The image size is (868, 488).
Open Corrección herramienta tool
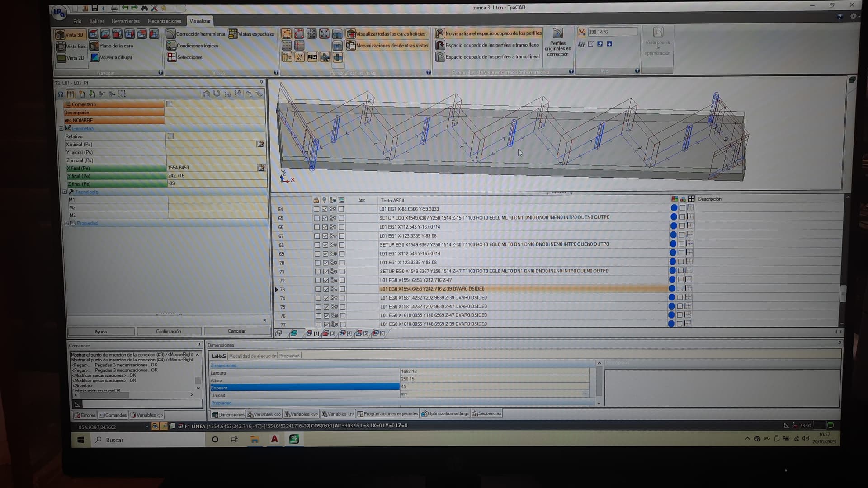click(x=170, y=34)
